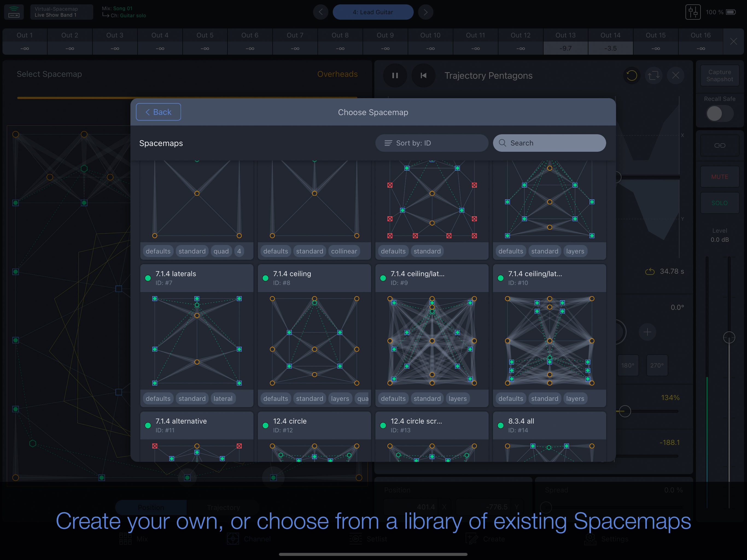Click the Search field in Choose Spacemap
This screenshot has width=747, height=560.
pyautogui.click(x=549, y=143)
